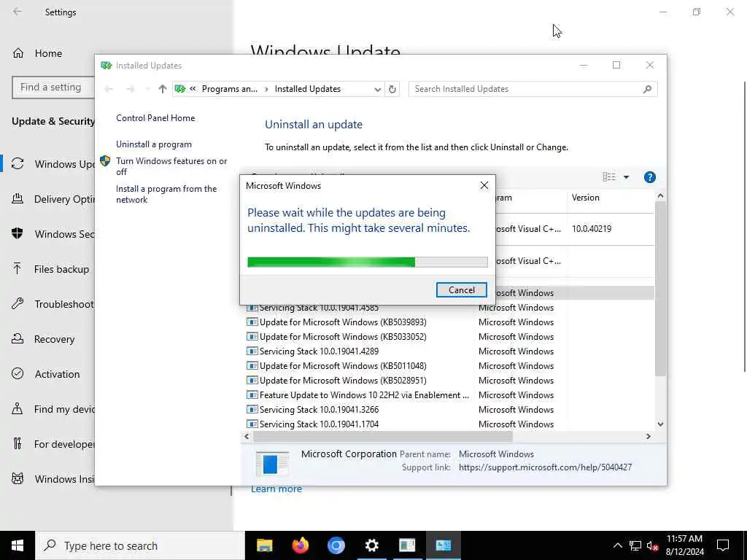747x560 pixels.
Task: Select Update for Microsoft Windows (KB5039893)
Action: [x=343, y=322]
